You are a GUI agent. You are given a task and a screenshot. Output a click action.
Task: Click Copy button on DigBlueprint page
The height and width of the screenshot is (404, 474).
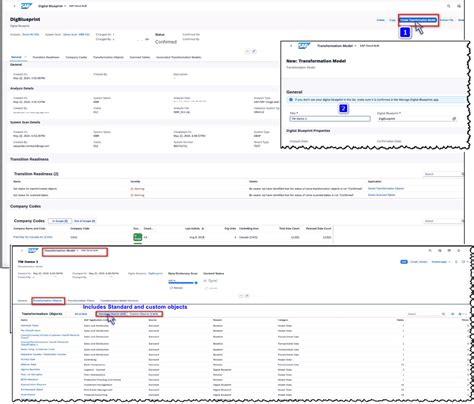[x=392, y=20]
